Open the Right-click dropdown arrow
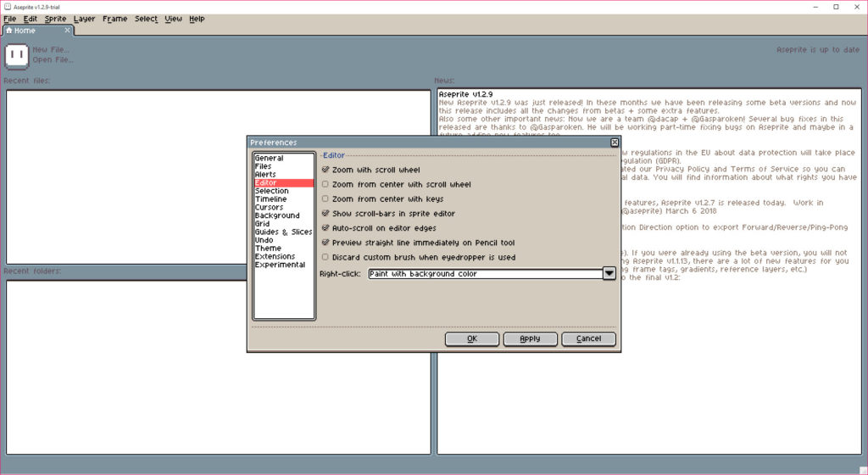 (x=609, y=273)
